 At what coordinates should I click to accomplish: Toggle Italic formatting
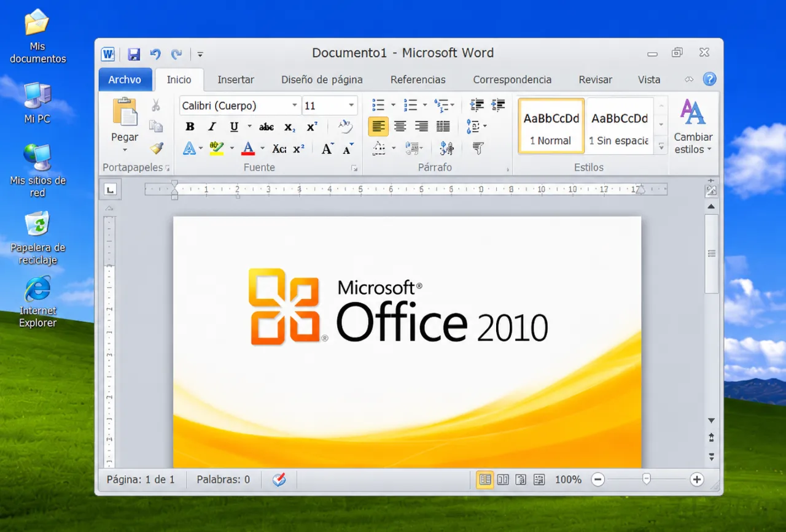[212, 127]
